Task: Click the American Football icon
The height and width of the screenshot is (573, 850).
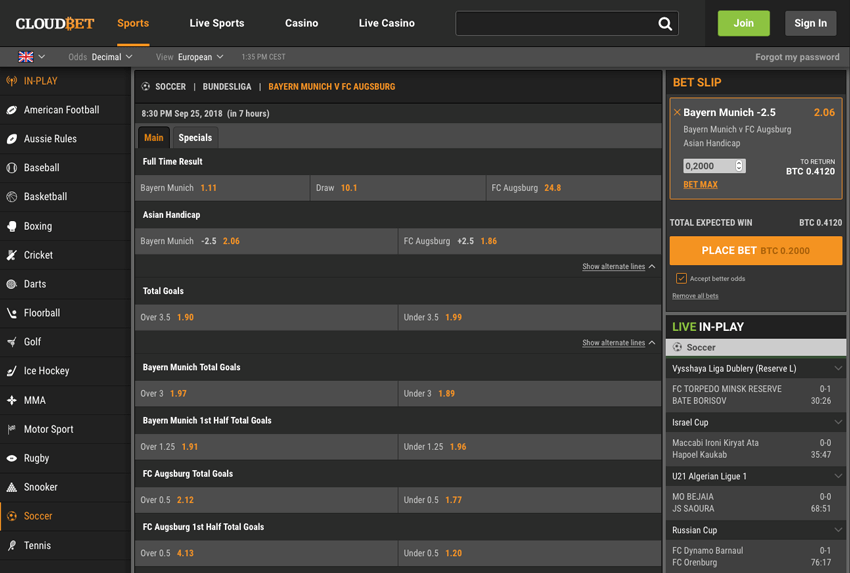Action: pyautogui.click(x=11, y=110)
